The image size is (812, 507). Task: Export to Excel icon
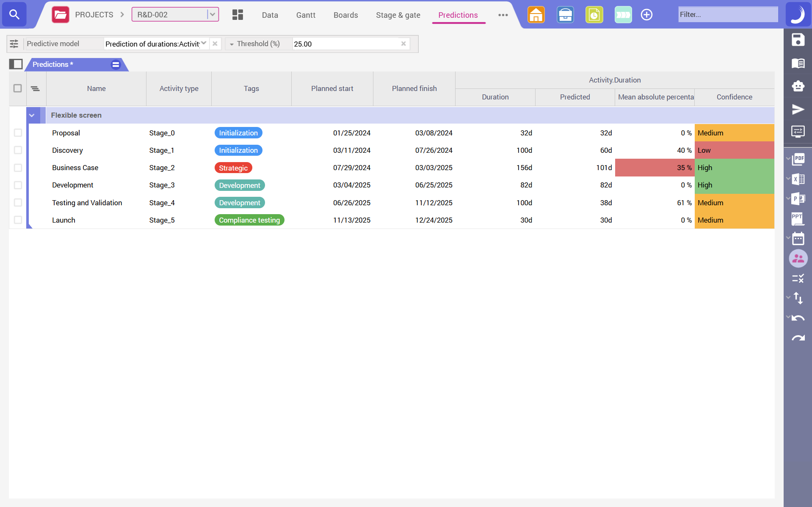tap(798, 179)
